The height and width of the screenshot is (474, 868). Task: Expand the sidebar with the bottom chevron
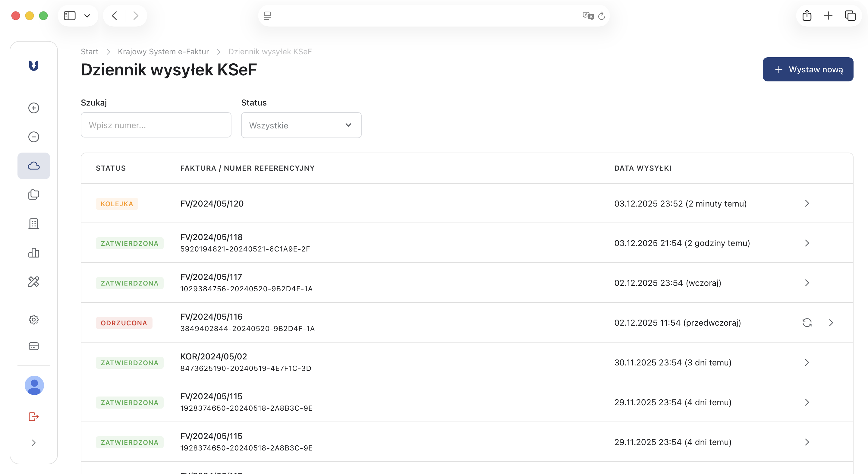coord(34,443)
